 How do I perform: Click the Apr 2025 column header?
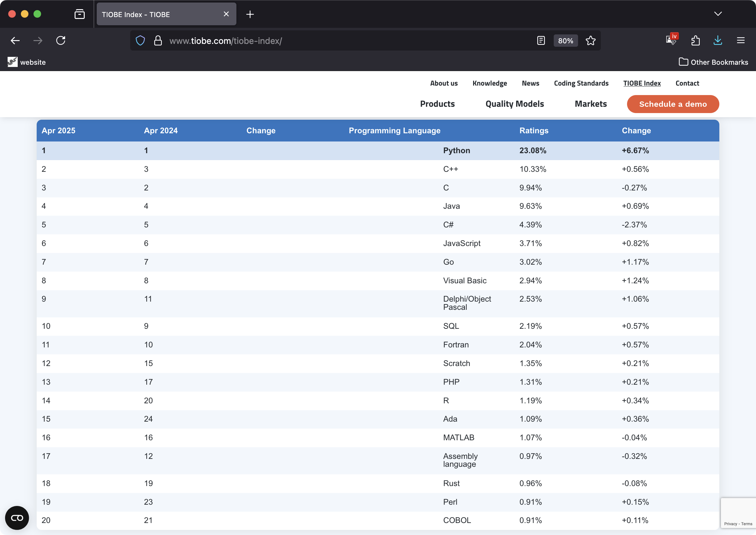pyautogui.click(x=58, y=130)
